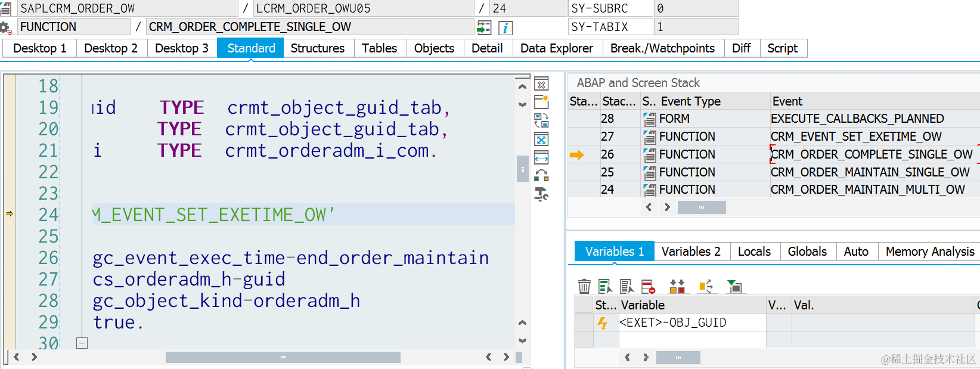The height and width of the screenshot is (369, 980).
Task: Open the Break./Watchpoints tab
Action: click(662, 48)
